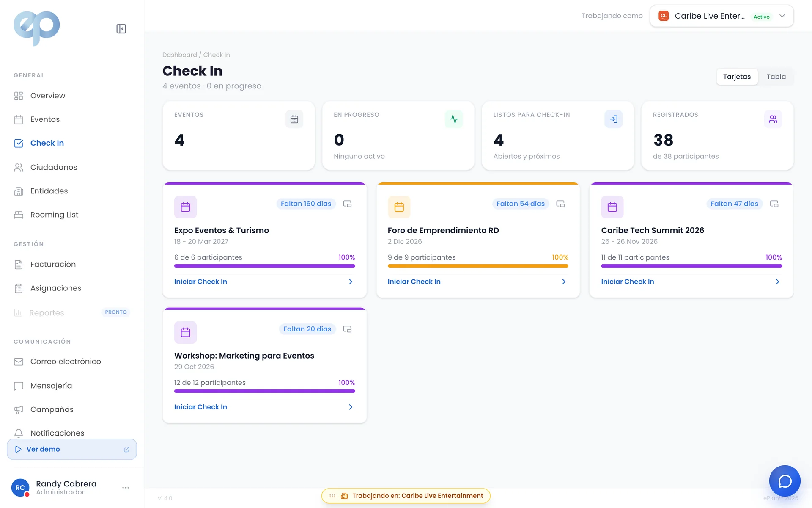
Task: Click the chevron on Foro de Emprendimiento RD card
Action: pos(564,282)
